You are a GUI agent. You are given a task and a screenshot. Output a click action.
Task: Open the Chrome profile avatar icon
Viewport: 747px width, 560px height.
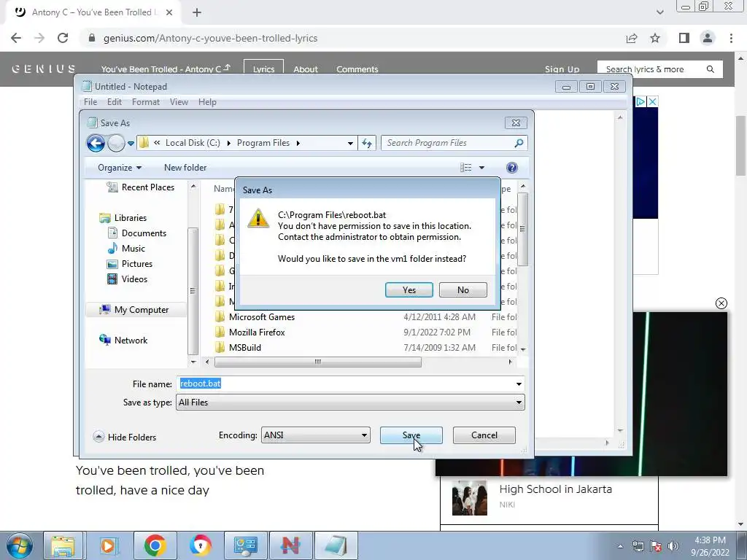708,38
